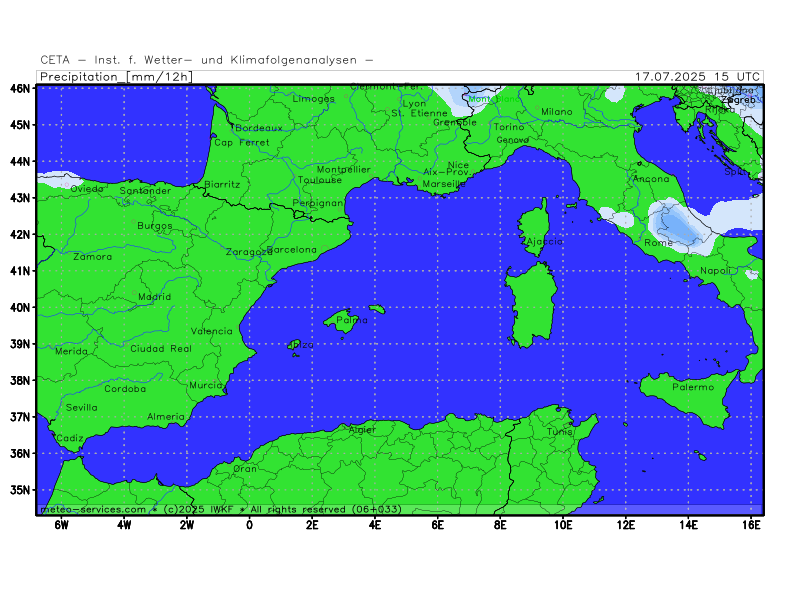Click the Ibiza island label
Image resolution: width=800 pixels, height=600 pixels.
click(x=302, y=344)
